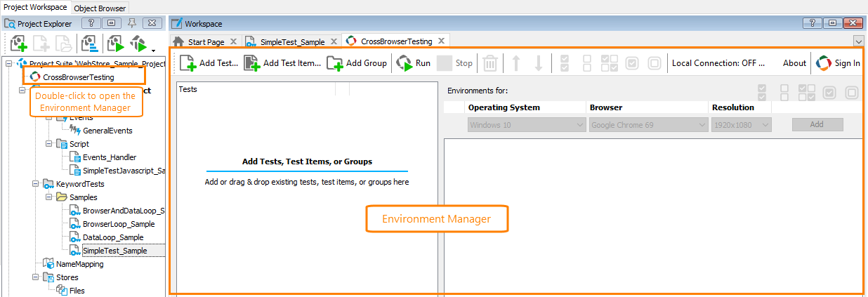868x297 pixels.
Task: Open the Start Page tab
Action: (x=206, y=41)
